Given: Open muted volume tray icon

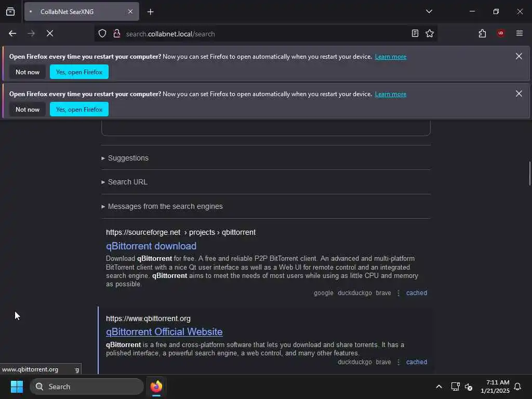Looking at the screenshot, I should 469,387.
